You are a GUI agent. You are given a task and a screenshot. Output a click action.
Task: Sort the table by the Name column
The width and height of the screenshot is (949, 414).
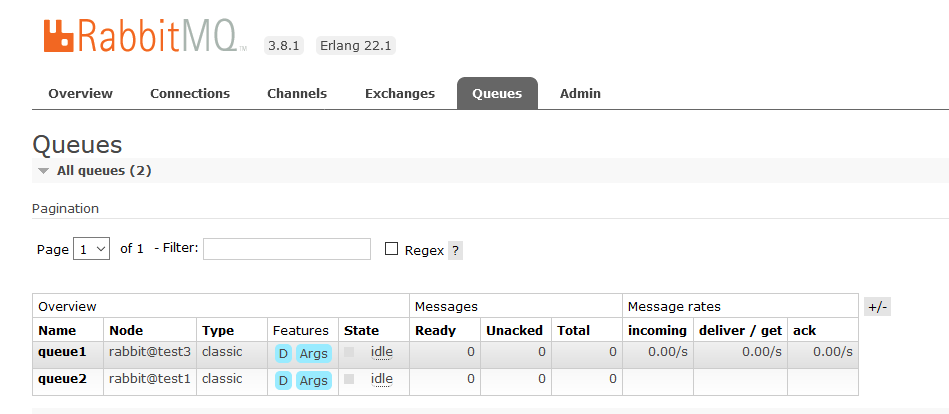(x=57, y=330)
